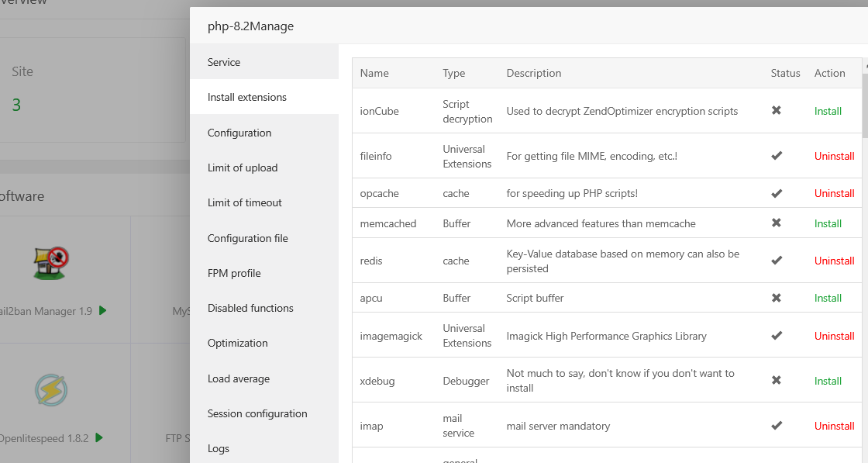Click the green play arrow beside Openlitespeed 1.8.2
Viewport: 868px width, 463px height.
click(99, 437)
